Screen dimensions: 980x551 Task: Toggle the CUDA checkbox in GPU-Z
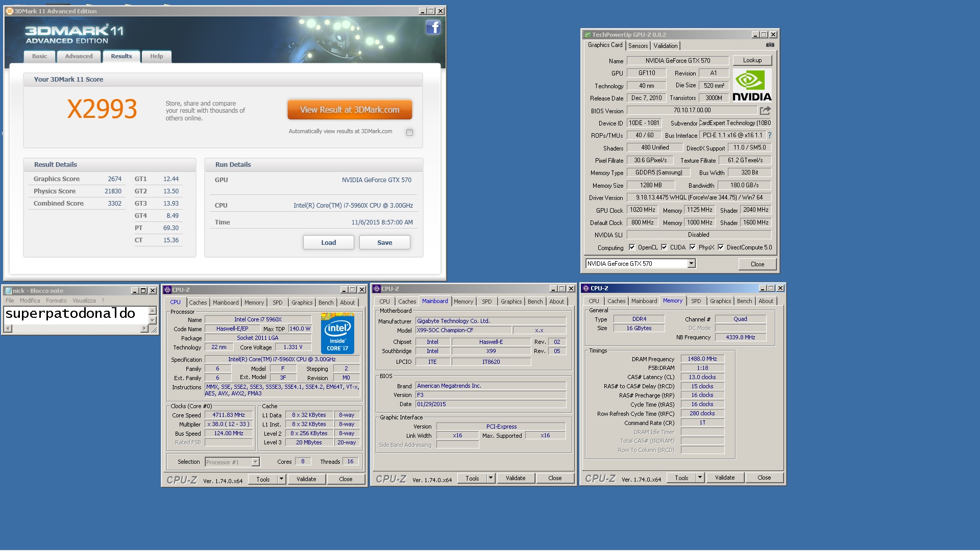tap(664, 247)
